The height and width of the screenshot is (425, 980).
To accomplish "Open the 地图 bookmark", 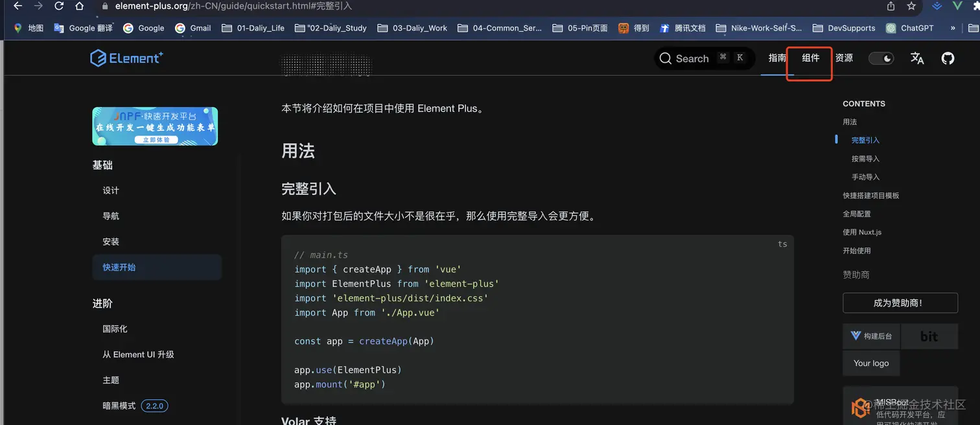I will pyautogui.click(x=29, y=28).
